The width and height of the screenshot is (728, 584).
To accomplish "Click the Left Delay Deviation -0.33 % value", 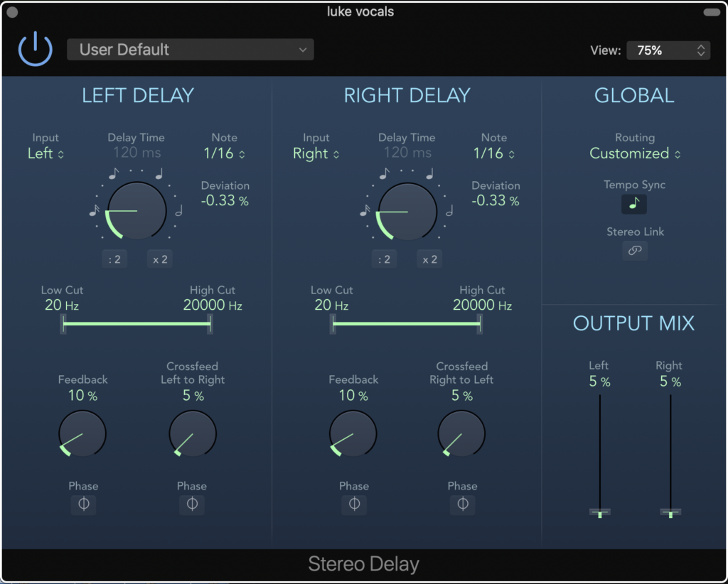I will pos(225,200).
